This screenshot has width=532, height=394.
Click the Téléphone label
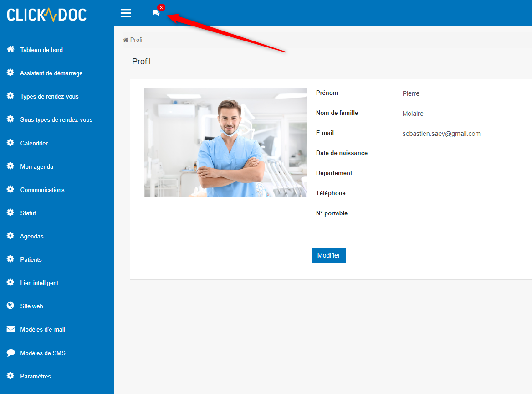[331, 193]
